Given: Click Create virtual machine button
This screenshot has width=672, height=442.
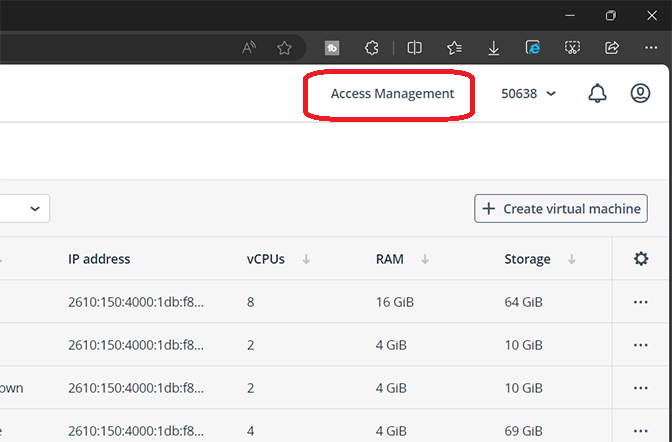Looking at the screenshot, I should coord(561,208).
